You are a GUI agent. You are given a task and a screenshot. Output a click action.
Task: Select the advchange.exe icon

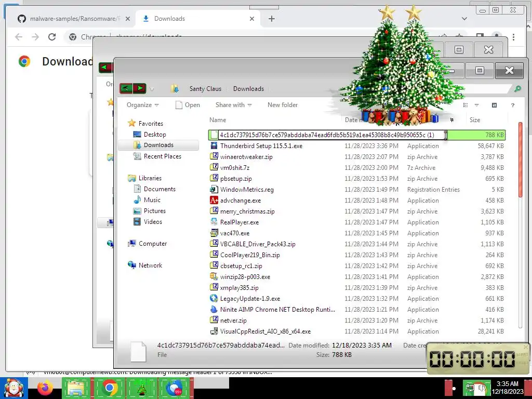coord(214,201)
